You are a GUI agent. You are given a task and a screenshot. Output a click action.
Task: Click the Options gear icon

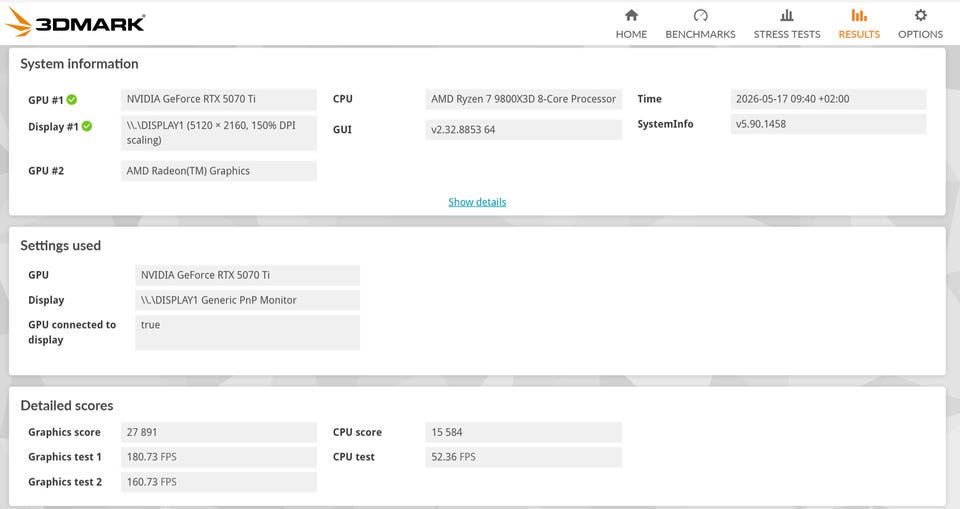pyautogui.click(x=920, y=15)
